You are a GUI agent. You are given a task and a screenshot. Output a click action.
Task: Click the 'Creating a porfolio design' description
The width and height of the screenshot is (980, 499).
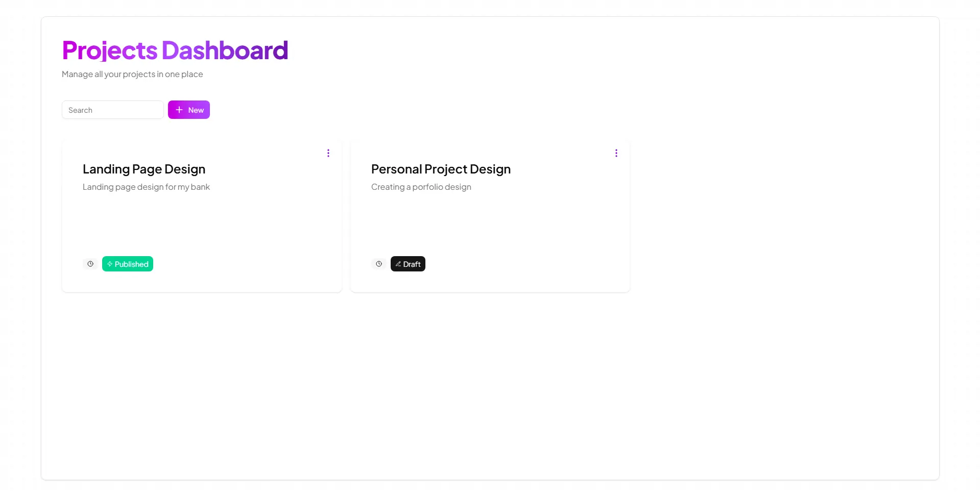tap(421, 187)
